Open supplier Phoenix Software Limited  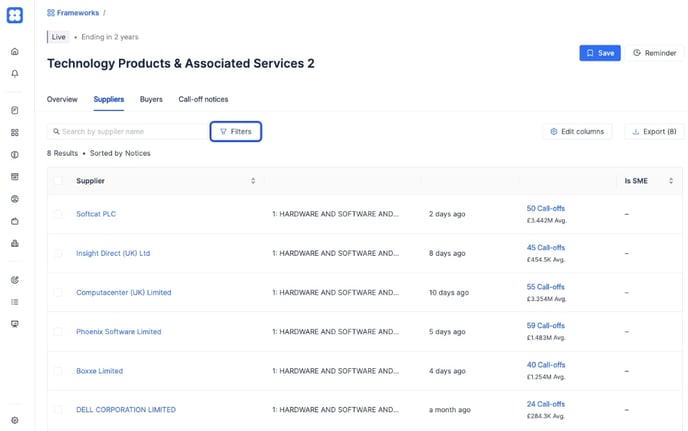click(x=119, y=331)
